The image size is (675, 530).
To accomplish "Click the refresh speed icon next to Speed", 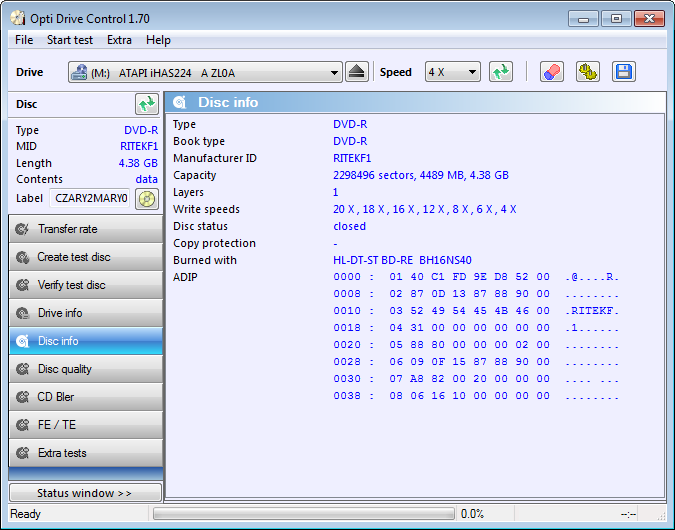I will [501, 72].
